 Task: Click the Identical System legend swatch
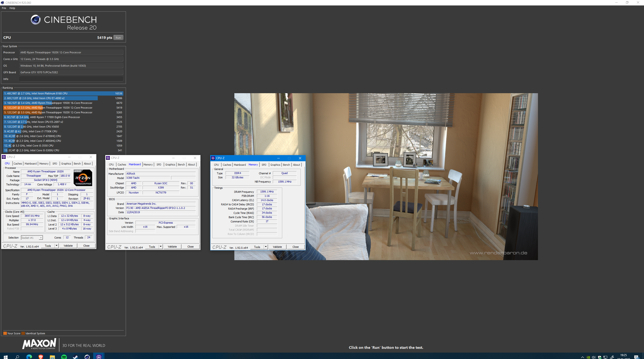coord(23,333)
